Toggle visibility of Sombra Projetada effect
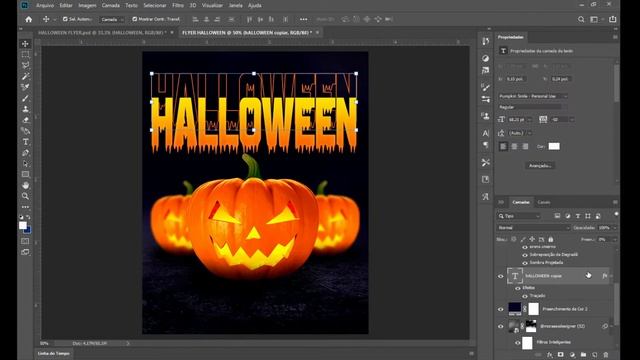This screenshot has height=360, width=640. pyautogui.click(x=525, y=263)
